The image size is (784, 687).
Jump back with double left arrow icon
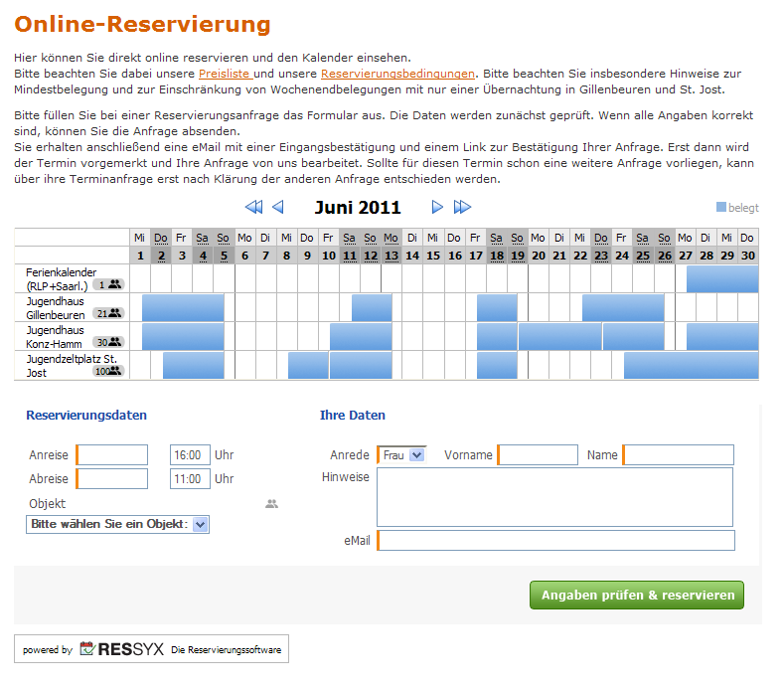253,207
